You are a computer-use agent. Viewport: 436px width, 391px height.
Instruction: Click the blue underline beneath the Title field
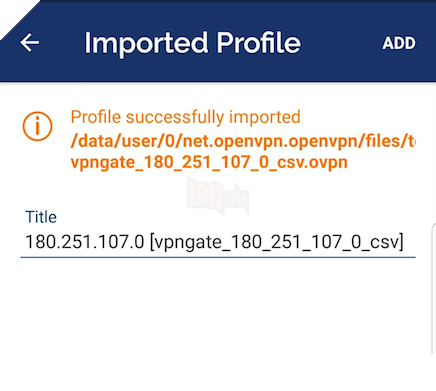point(218,257)
